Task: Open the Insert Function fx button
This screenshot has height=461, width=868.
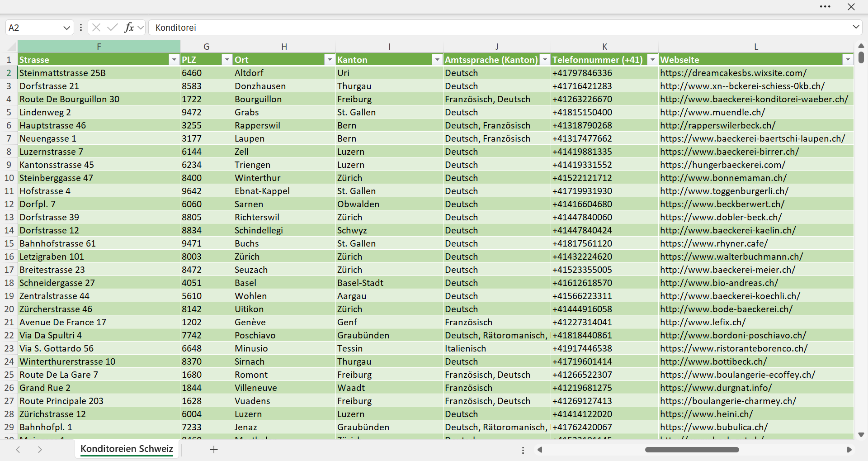Action: (129, 28)
